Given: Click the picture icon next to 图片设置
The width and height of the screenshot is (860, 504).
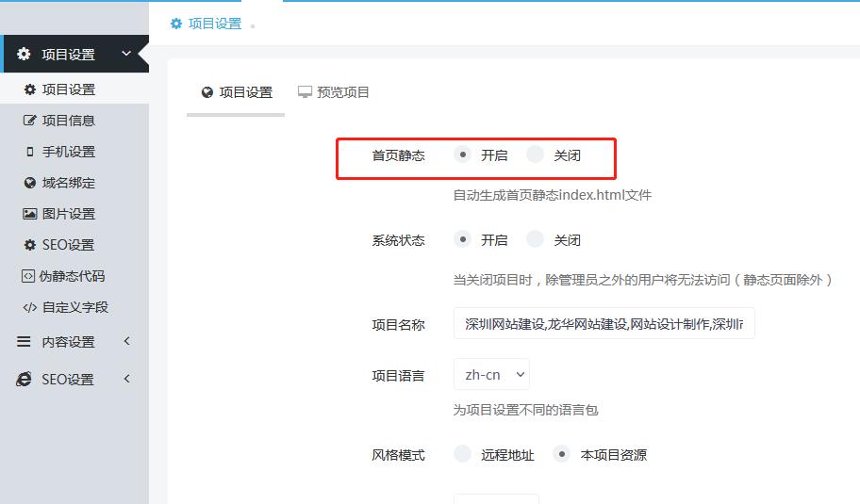Looking at the screenshot, I should (29, 214).
